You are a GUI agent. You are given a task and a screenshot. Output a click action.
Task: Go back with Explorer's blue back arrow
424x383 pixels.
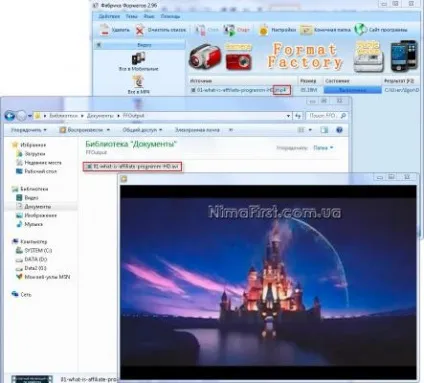(10, 116)
